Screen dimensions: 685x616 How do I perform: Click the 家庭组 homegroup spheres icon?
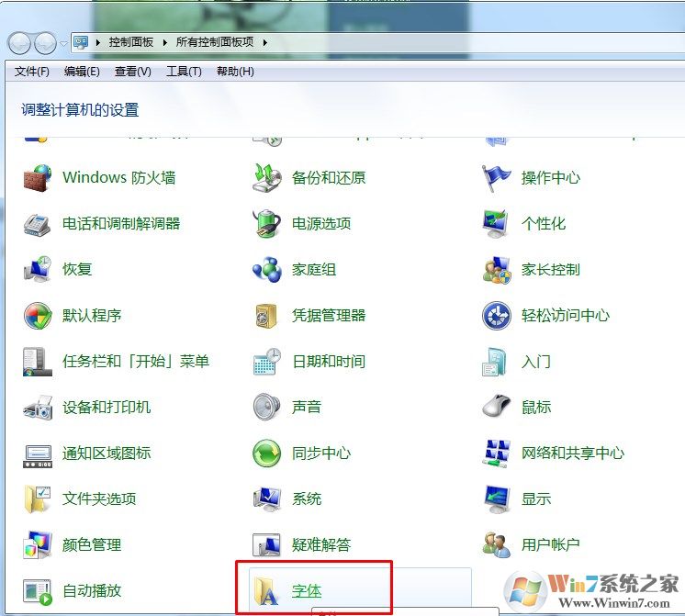pos(266,270)
